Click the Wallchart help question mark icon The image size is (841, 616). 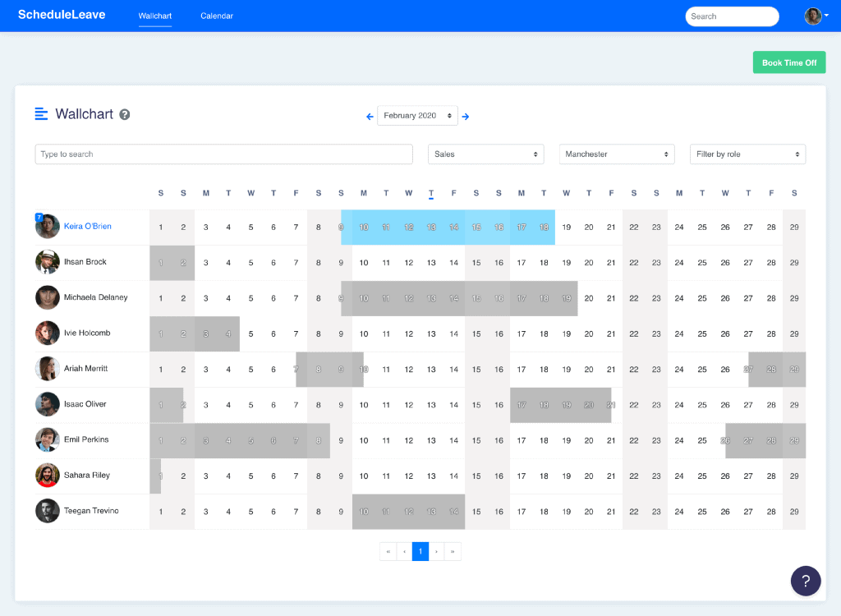125,115
